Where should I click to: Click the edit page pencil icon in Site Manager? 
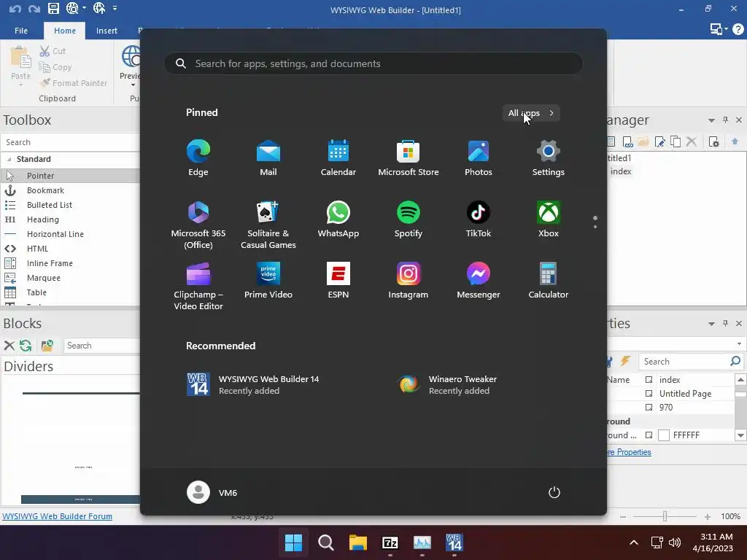click(659, 141)
